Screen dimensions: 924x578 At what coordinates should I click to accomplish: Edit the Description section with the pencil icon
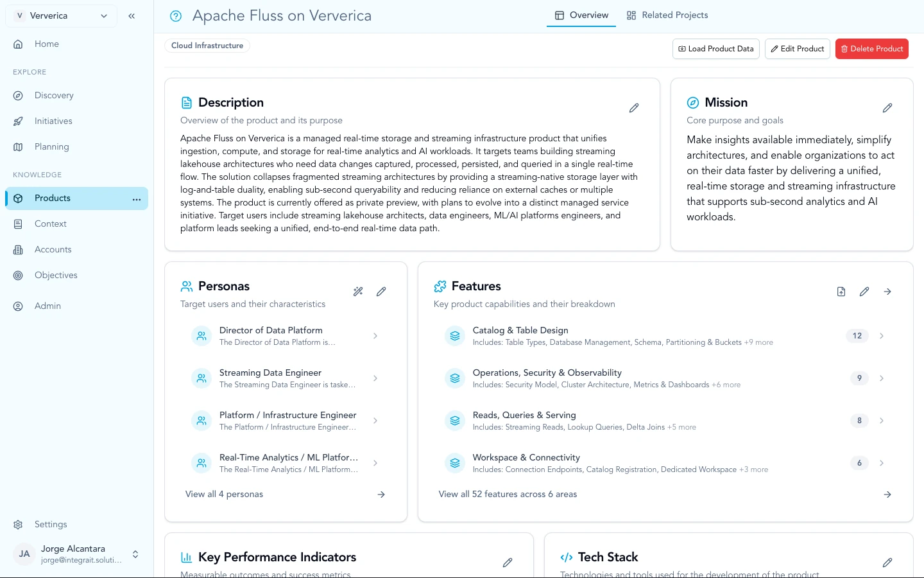(x=634, y=108)
